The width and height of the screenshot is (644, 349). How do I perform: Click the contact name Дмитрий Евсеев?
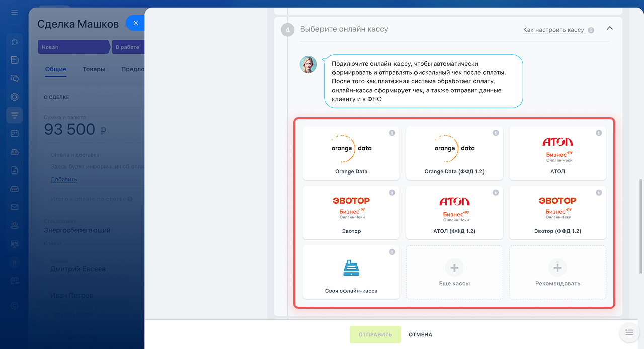[x=78, y=269]
